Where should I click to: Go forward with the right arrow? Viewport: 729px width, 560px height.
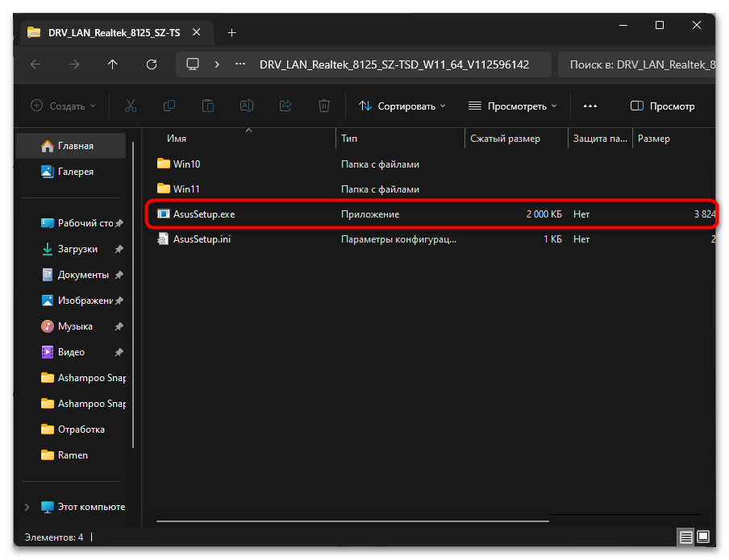coord(74,64)
